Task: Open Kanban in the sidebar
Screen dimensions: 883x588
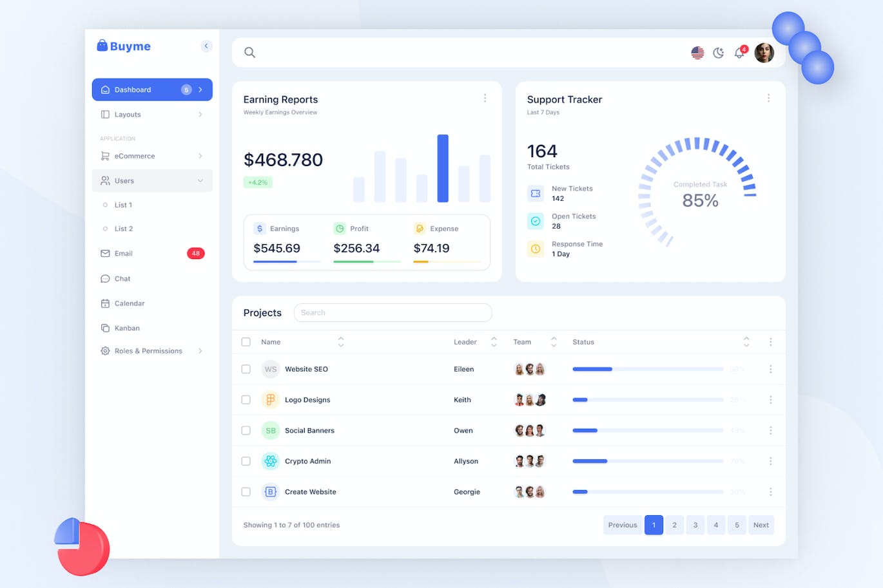Action: click(127, 328)
